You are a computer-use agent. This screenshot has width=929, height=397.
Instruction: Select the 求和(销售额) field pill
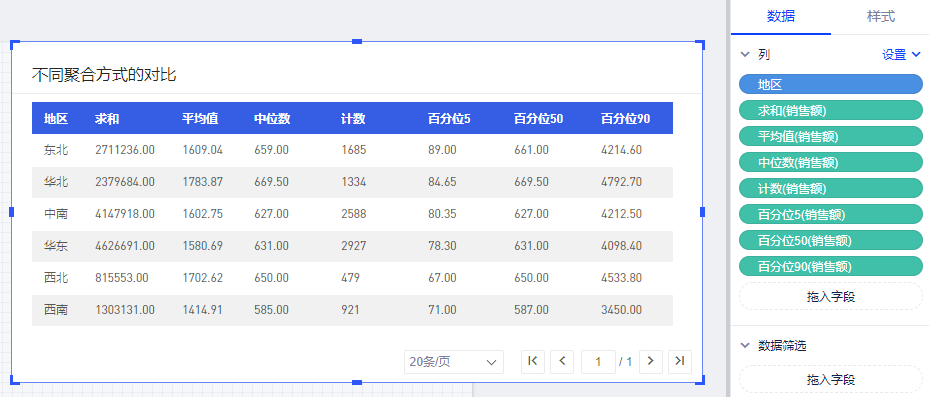pyautogui.click(x=831, y=110)
